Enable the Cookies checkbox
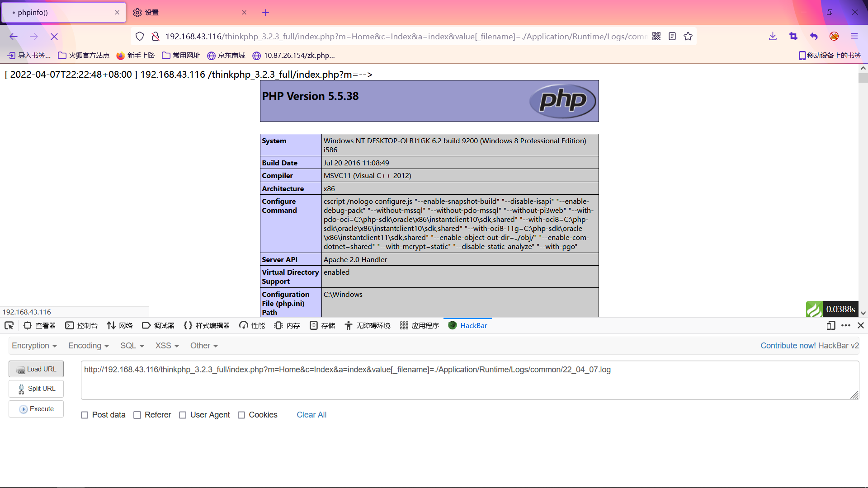The width and height of the screenshot is (868, 488). pyautogui.click(x=241, y=415)
